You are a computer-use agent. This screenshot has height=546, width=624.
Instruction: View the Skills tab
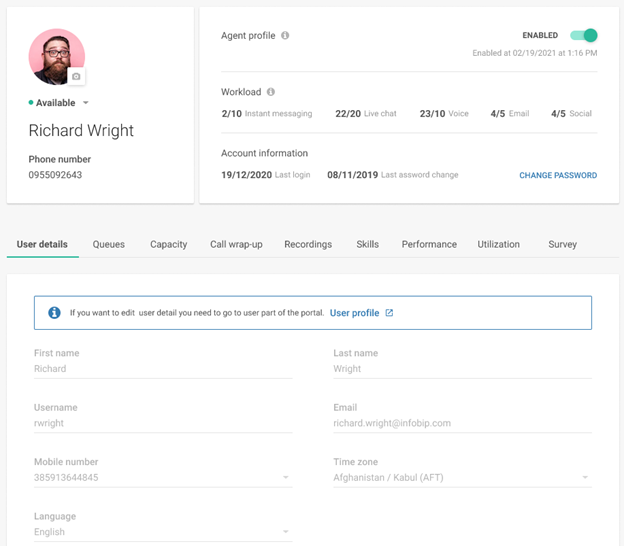coord(367,244)
